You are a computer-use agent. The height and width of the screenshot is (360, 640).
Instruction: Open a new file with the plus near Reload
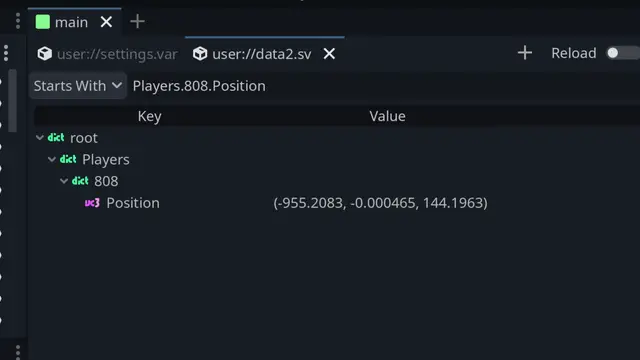525,53
